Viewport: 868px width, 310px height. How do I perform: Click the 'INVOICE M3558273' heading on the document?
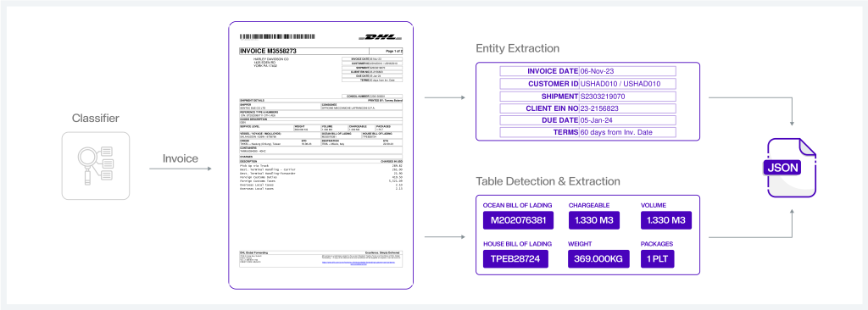tap(268, 51)
